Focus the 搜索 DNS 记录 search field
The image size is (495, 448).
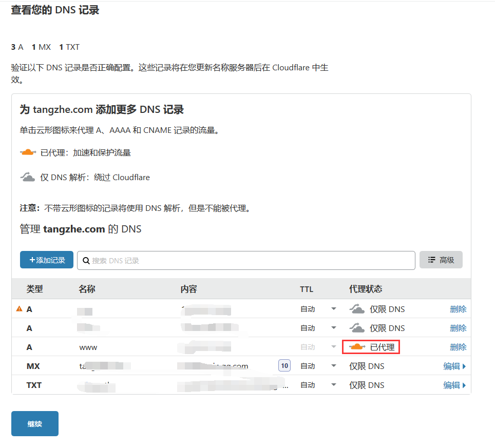[x=246, y=261]
